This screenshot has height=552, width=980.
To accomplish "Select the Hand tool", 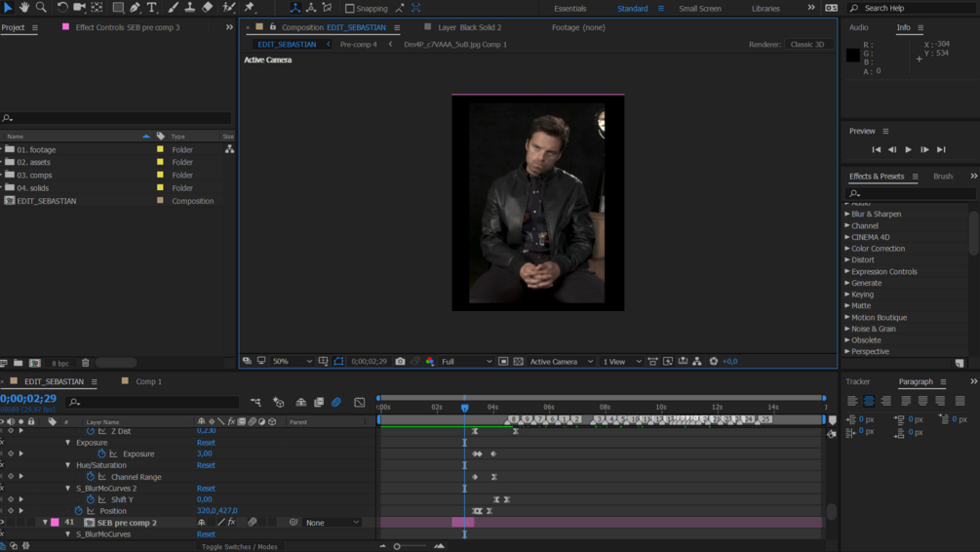I will (24, 8).
